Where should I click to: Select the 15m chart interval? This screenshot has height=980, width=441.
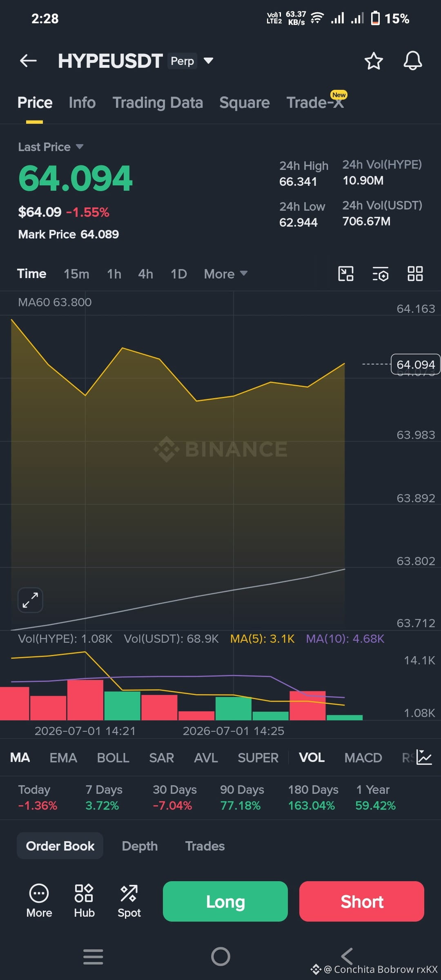pos(76,274)
